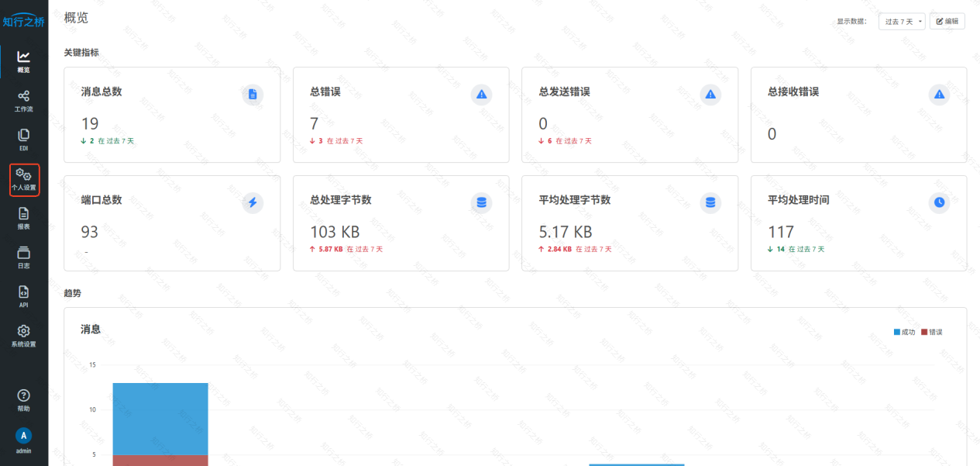The height and width of the screenshot is (466, 980).
Task: Click the 平均处理时间 clock icon
Action: [939, 203]
